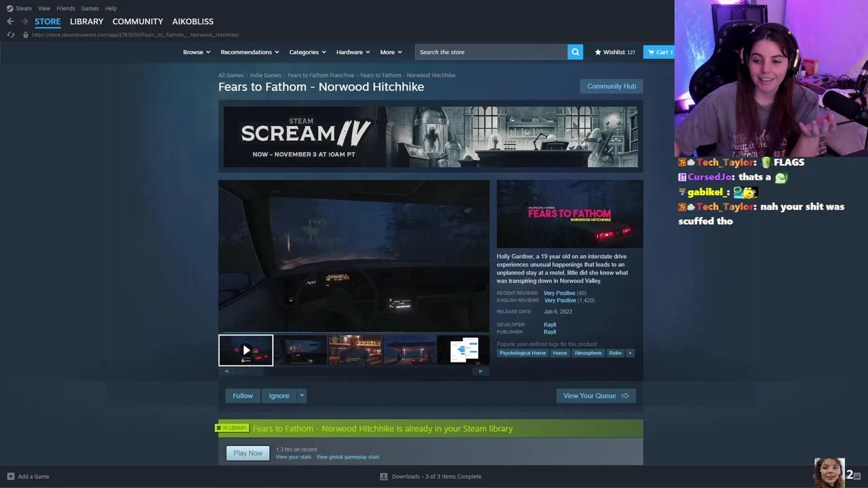This screenshot has height=488, width=868.
Task: Expand the Recommendations dropdown
Action: (x=250, y=52)
